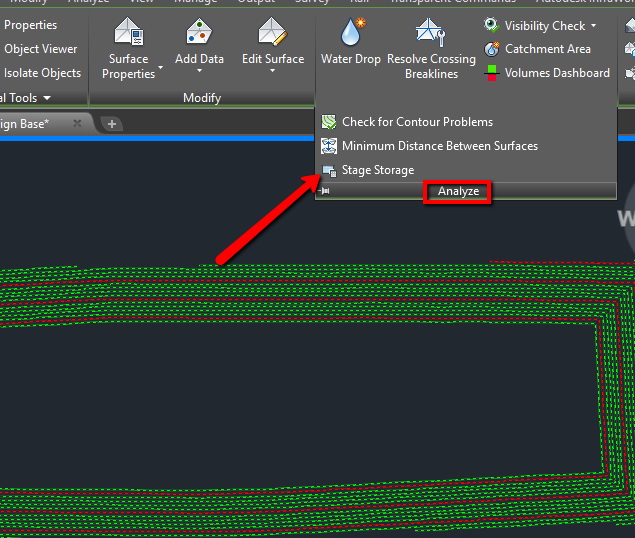Click the Volumes Dashboard label

(x=557, y=73)
